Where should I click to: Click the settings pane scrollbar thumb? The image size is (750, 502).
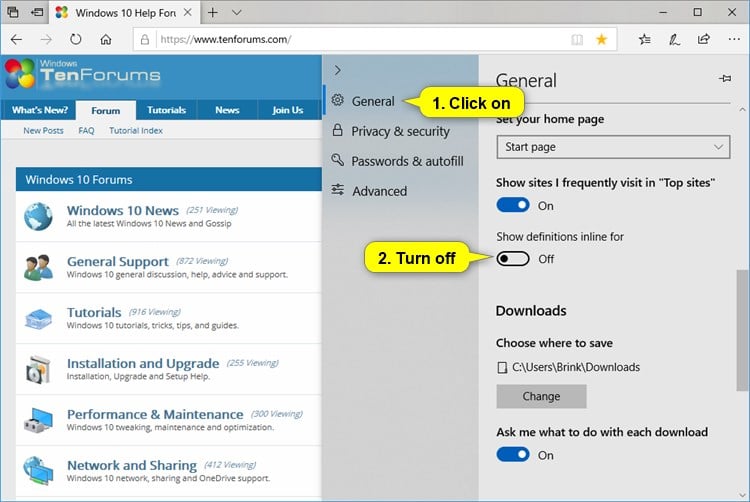[x=742, y=331]
